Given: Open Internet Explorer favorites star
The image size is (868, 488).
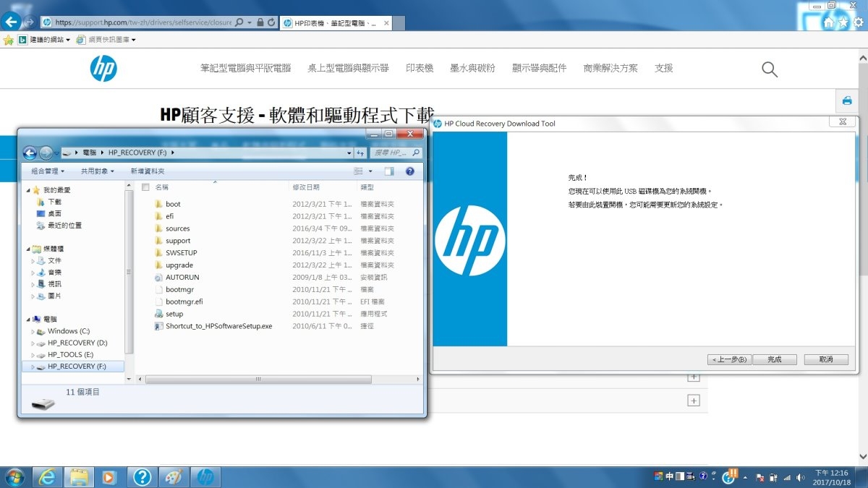Looking at the screenshot, I should [x=843, y=22].
